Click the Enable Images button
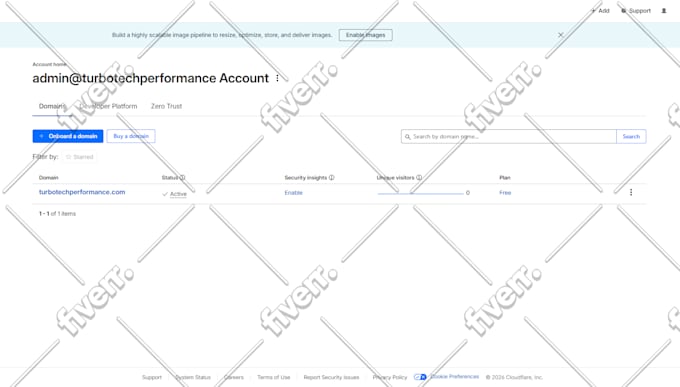The image size is (680, 387). (x=366, y=35)
